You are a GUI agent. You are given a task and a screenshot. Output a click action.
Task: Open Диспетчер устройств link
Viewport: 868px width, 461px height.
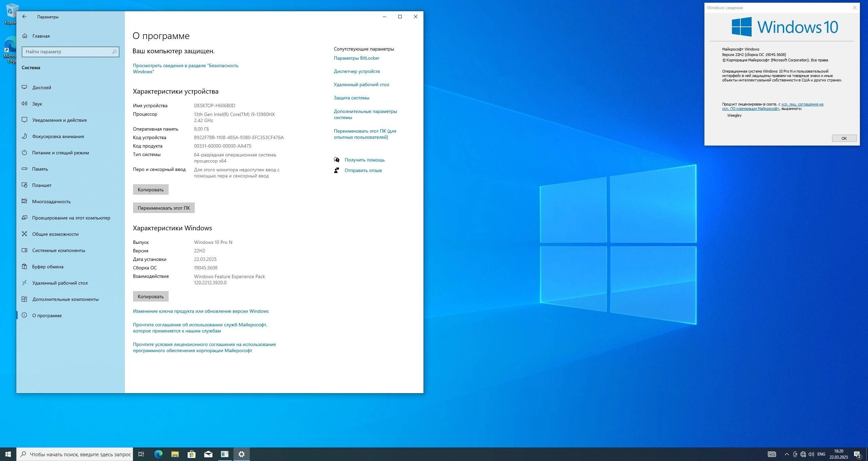tap(357, 71)
